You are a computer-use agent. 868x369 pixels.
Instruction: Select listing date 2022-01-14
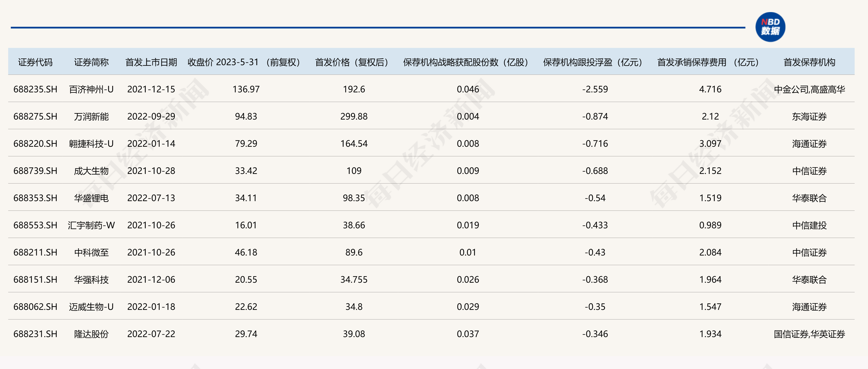coord(151,144)
